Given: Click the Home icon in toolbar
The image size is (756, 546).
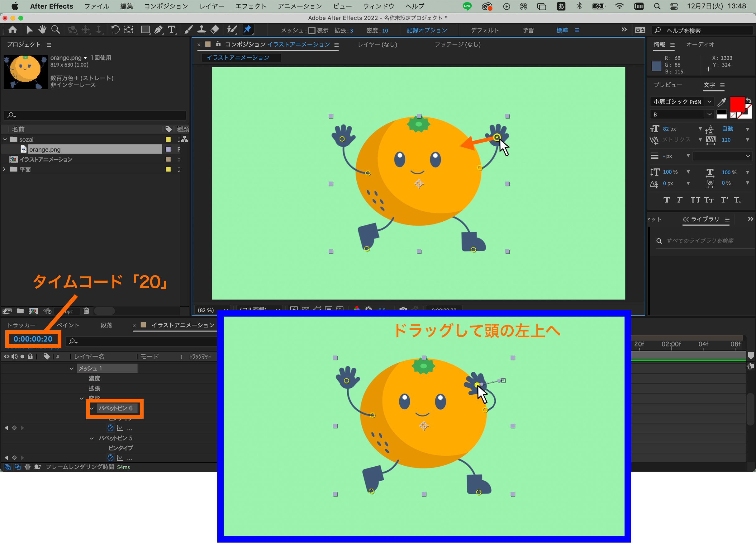Looking at the screenshot, I should click(x=13, y=30).
